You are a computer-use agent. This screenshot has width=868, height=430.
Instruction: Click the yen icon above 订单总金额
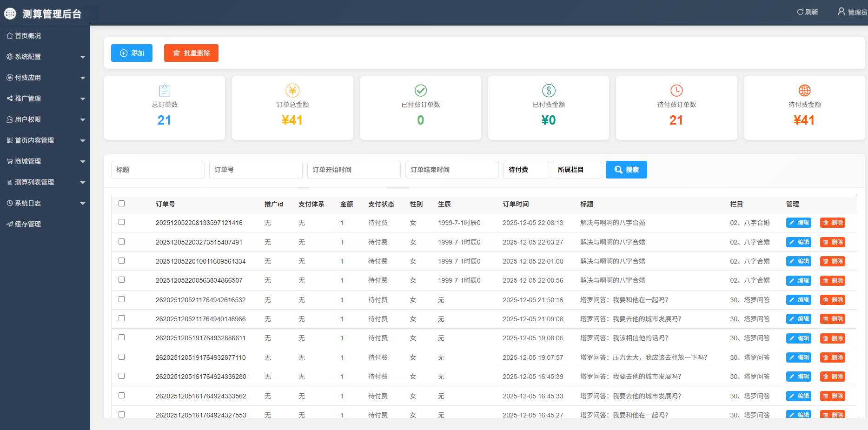point(292,90)
